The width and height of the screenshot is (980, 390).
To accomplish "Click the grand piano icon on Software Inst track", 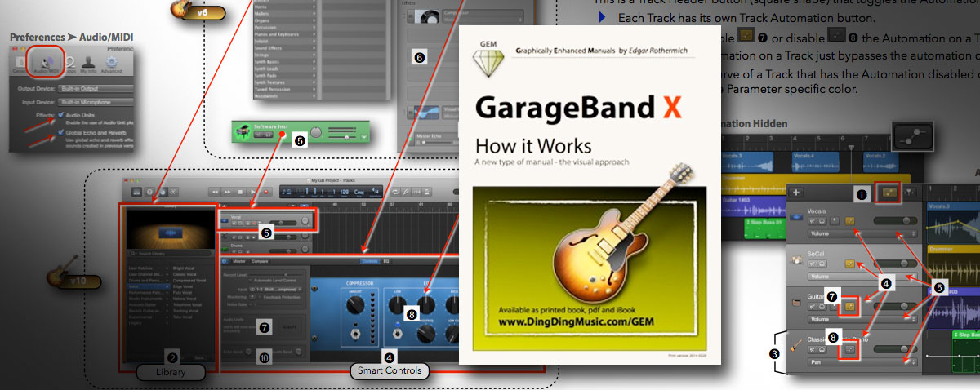I will [x=243, y=131].
